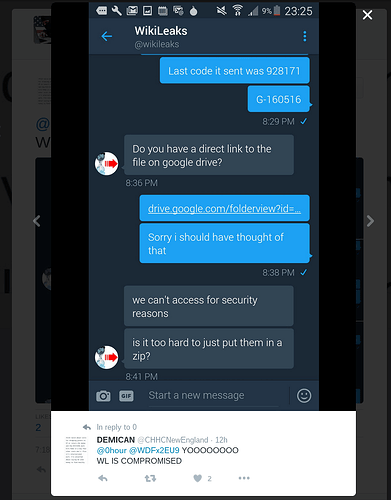Open more options on DEMICAN's tweet
Screen dimensions: 391x500
click(244, 478)
